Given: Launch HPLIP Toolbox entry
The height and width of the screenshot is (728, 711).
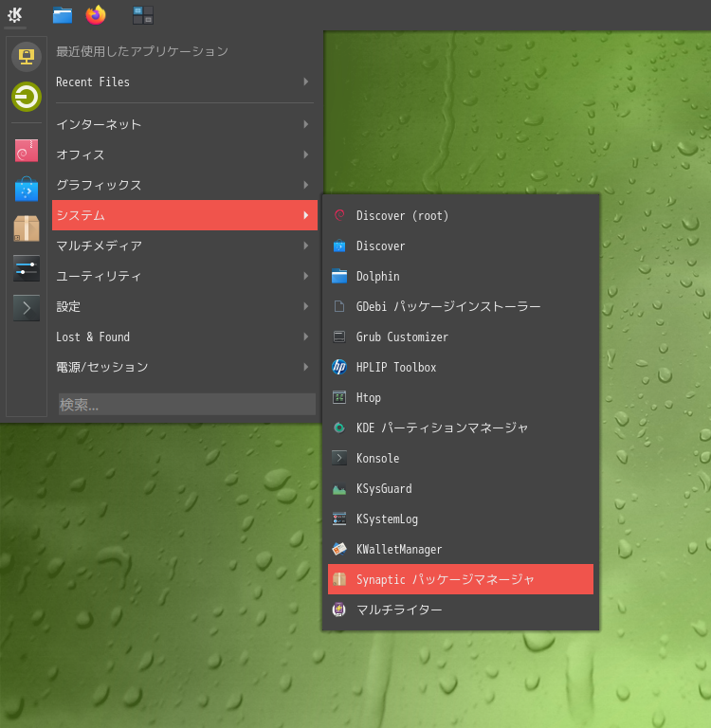Looking at the screenshot, I should point(461,367).
